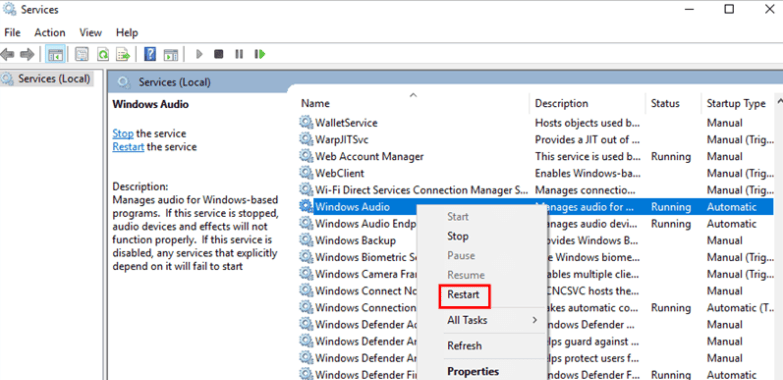Click the gear icon beside WarpJITSvc
The height and width of the screenshot is (380, 783).
point(306,139)
